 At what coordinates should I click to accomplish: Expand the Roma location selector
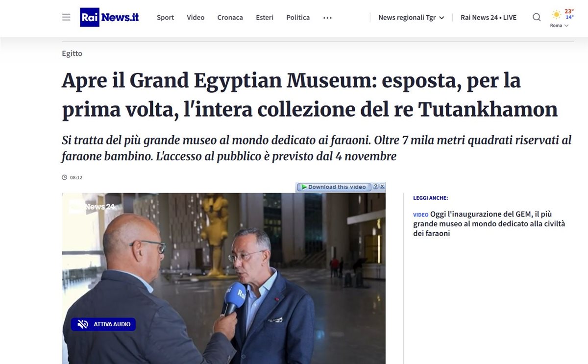pos(559,25)
